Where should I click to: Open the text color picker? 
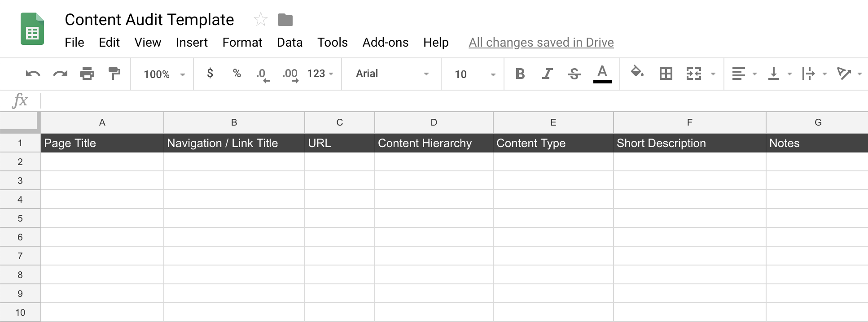pyautogui.click(x=602, y=74)
